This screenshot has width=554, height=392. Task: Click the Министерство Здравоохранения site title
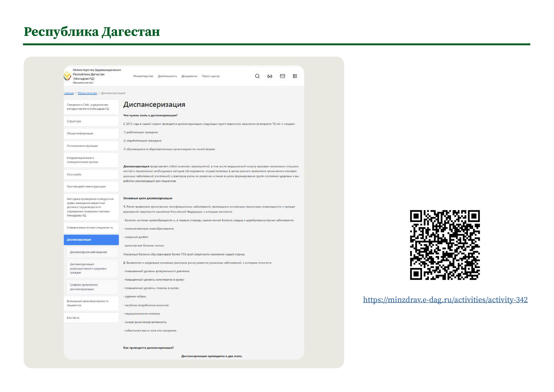[97, 74]
